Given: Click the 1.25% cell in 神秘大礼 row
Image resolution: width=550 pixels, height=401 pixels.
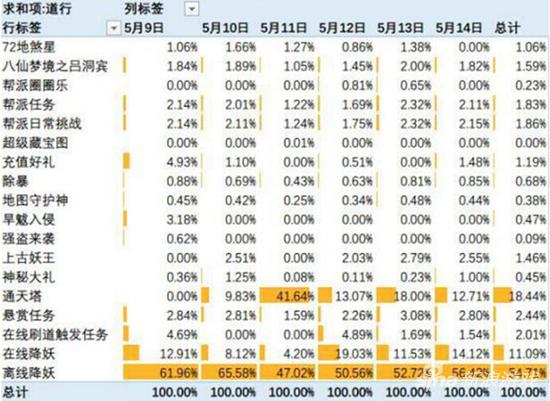Looking at the screenshot, I should (240, 277).
